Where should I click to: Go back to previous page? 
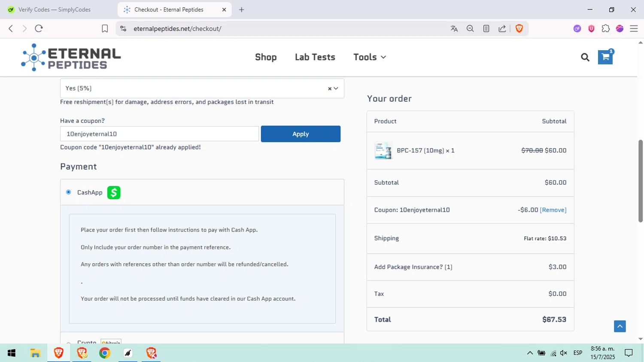(x=11, y=28)
